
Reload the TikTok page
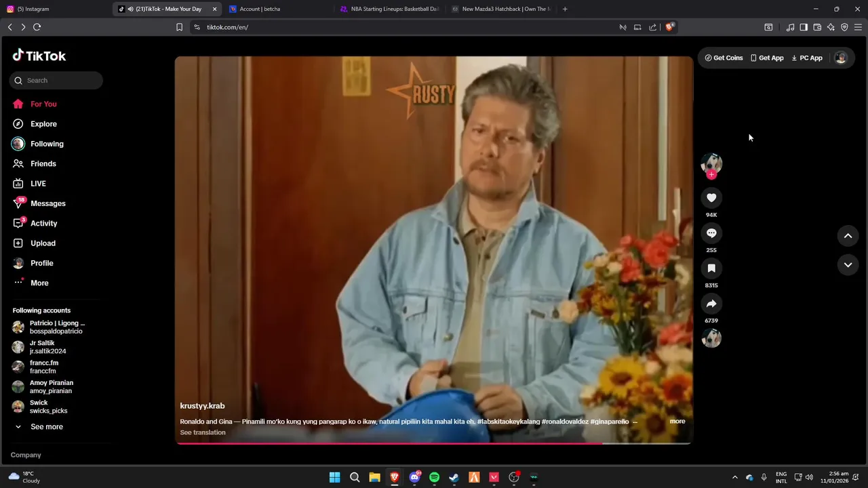click(37, 27)
